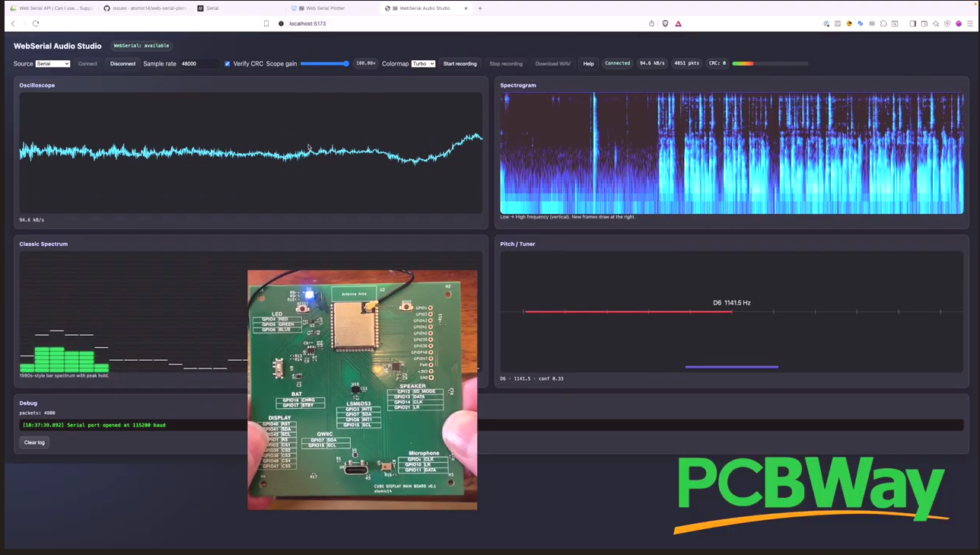Click the greyed Connect button
The image size is (980, 555).
point(87,64)
